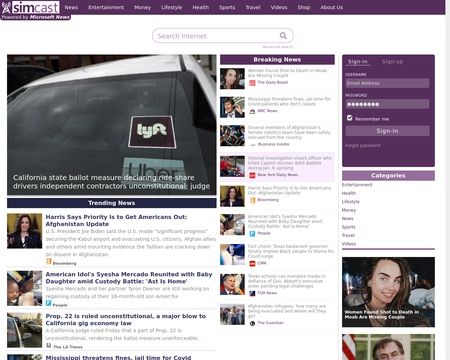
Task: Open the About Us menu item
Action: (332, 7)
